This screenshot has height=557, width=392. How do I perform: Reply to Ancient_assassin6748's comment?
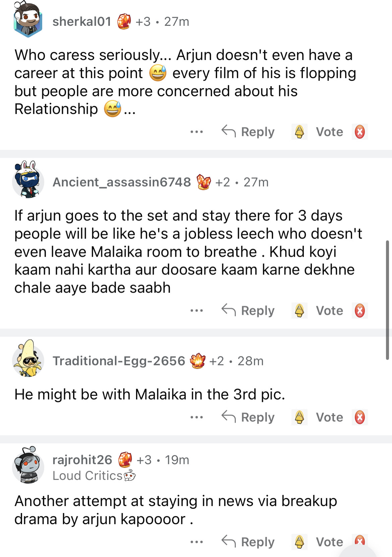[248, 310]
